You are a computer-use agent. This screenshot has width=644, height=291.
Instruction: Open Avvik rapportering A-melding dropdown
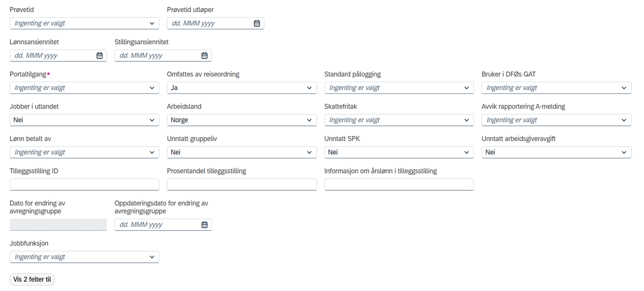coord(556,120)
